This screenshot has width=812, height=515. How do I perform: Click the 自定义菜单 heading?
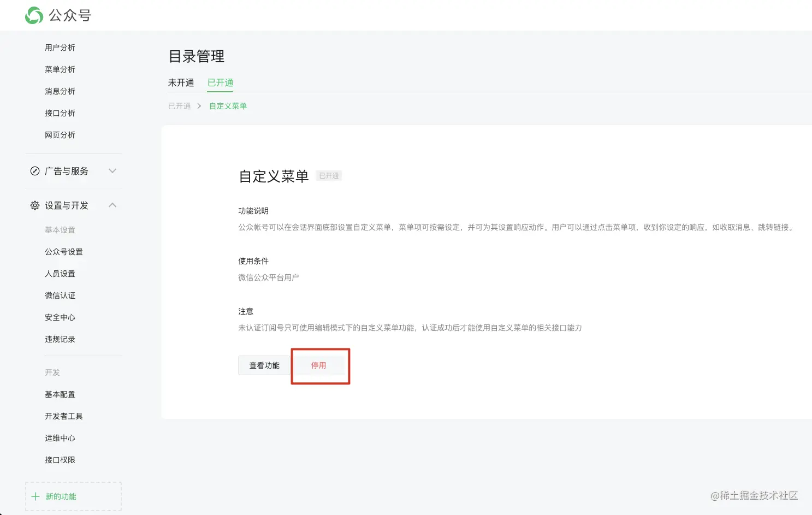(x=274, y=176)
